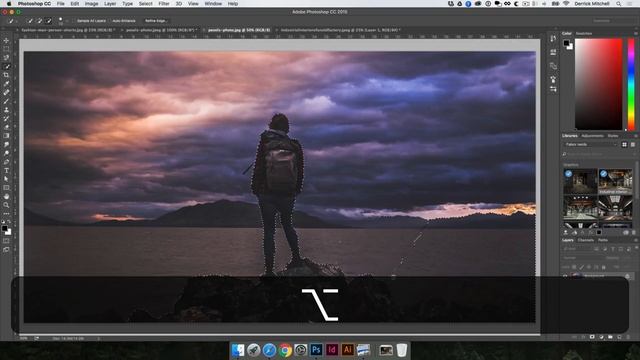Choose Subtract from Selection mode

(49, 20)
